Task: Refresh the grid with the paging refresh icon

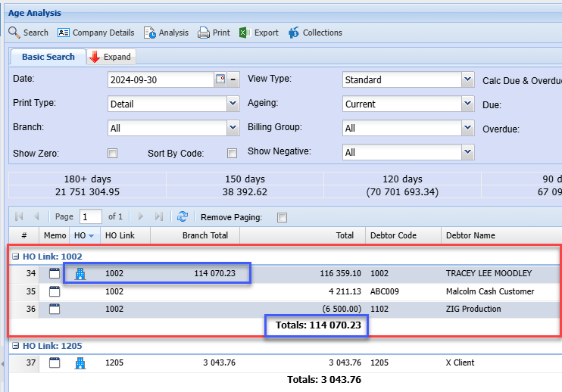Action: (x=182, y=217)
